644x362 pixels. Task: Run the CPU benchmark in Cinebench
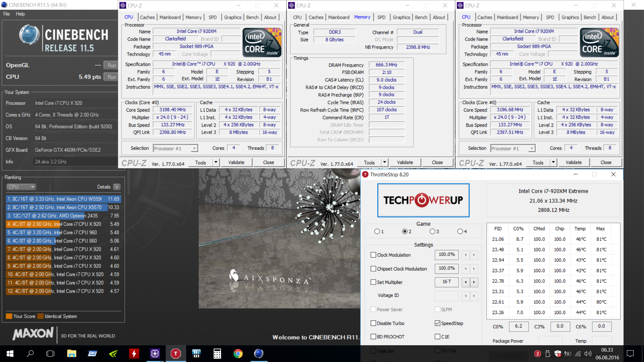111,77
